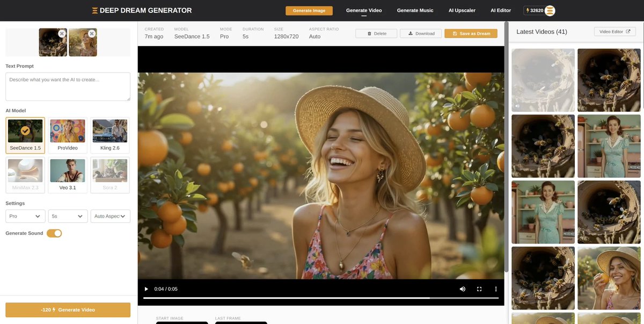Go to AI Editor
Viewport: 644px width, 324px height.
point(501,10)
